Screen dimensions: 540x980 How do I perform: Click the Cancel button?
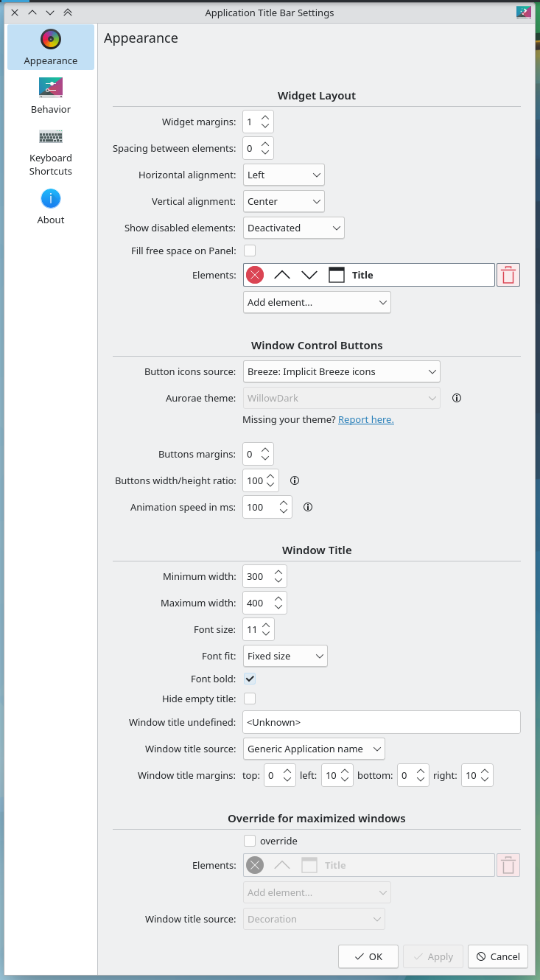[x=498, y=956]
